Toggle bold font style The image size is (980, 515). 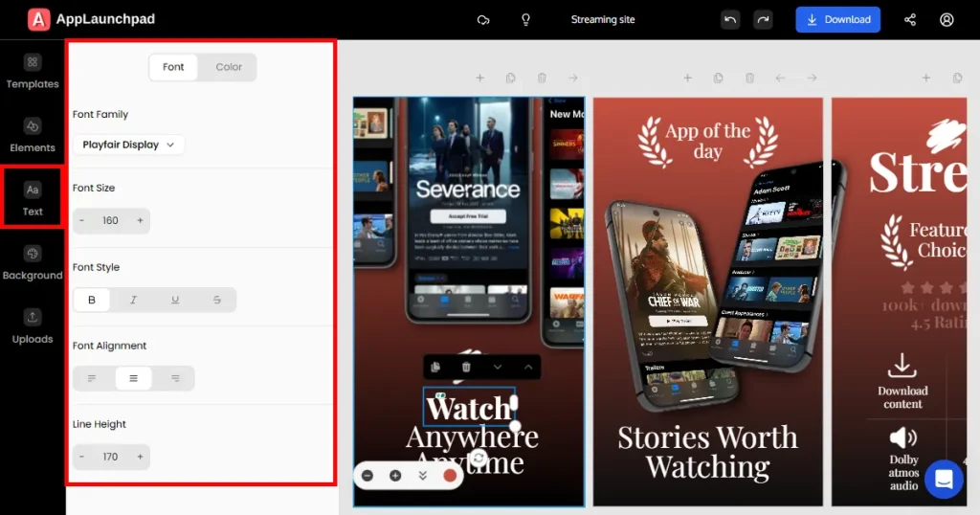coord(92,300)
